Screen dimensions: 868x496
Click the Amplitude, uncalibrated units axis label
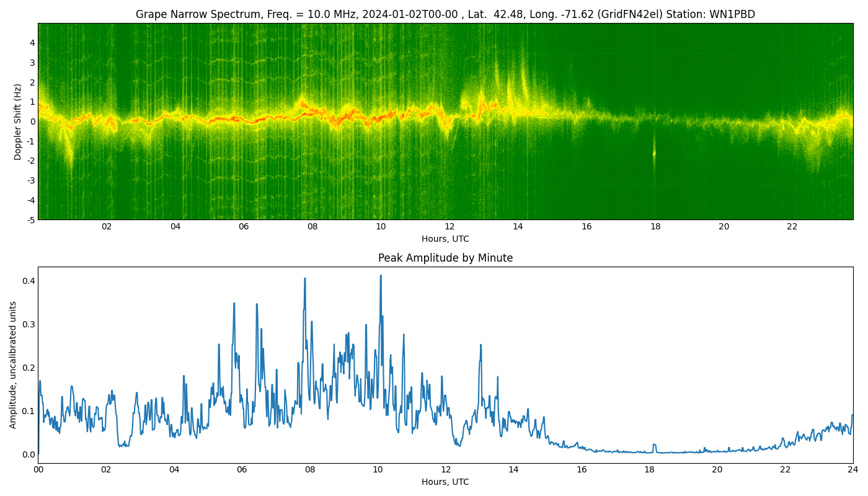[x=13, y=365]
